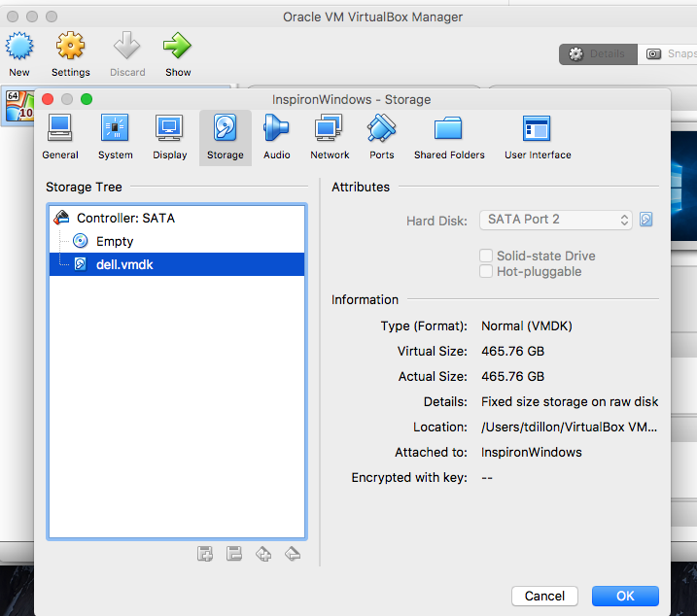Close the InspironWindows Storage dialog
The image size is (697, 616).
click(48, 99)
